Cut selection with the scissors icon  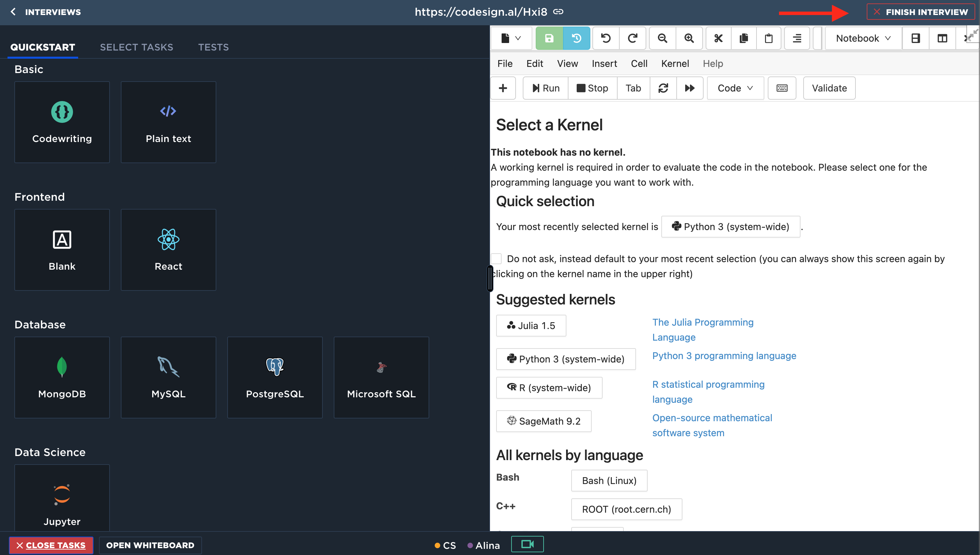click(719, 38)
